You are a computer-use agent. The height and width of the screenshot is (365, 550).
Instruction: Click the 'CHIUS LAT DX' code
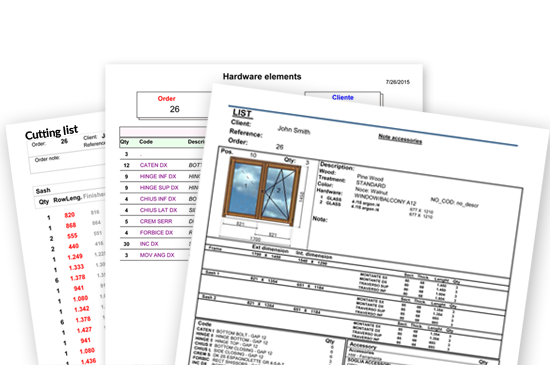tap(159, 210)
